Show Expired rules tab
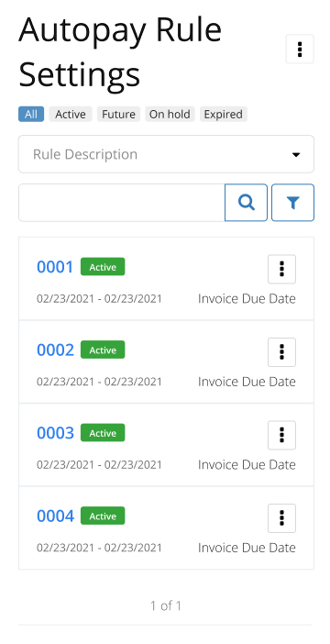The width and height of the screenshot is (330, 644). (224, 114)
